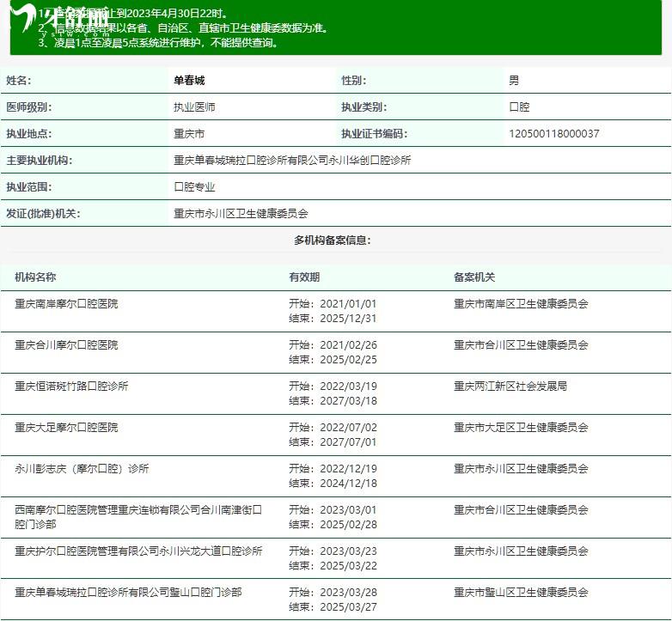Select authority in 合川南津街口腔门诊部 row

pos(521,509)
